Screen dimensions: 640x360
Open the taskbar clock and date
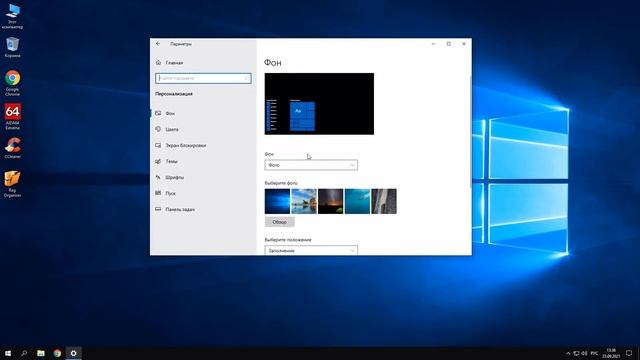click(611, 353)
